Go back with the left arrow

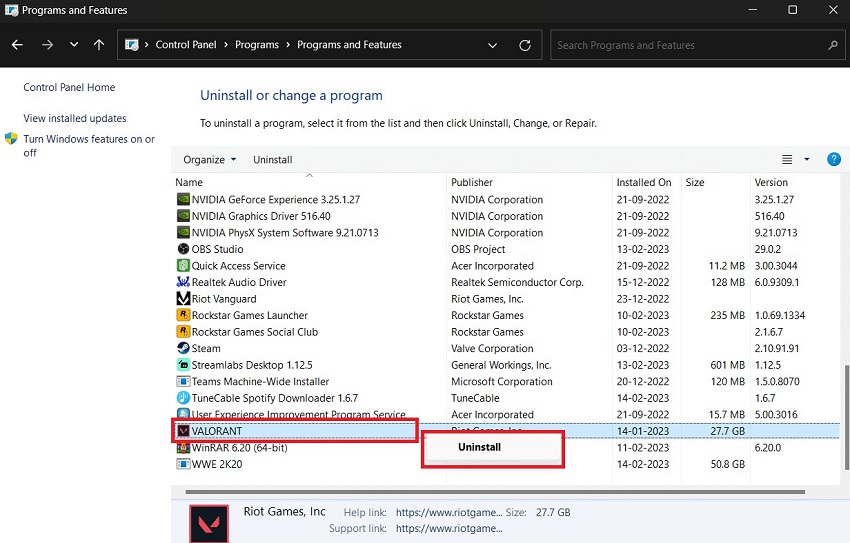[x=17, y=45]
